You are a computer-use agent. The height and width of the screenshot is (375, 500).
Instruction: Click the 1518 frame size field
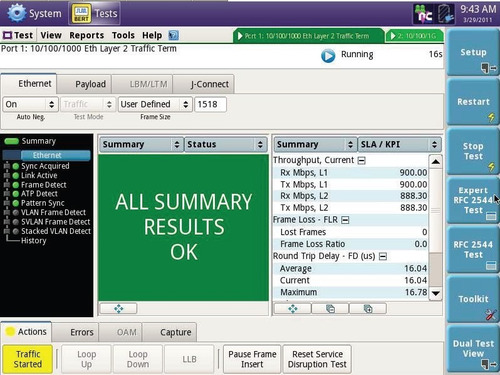click(210, 104)
